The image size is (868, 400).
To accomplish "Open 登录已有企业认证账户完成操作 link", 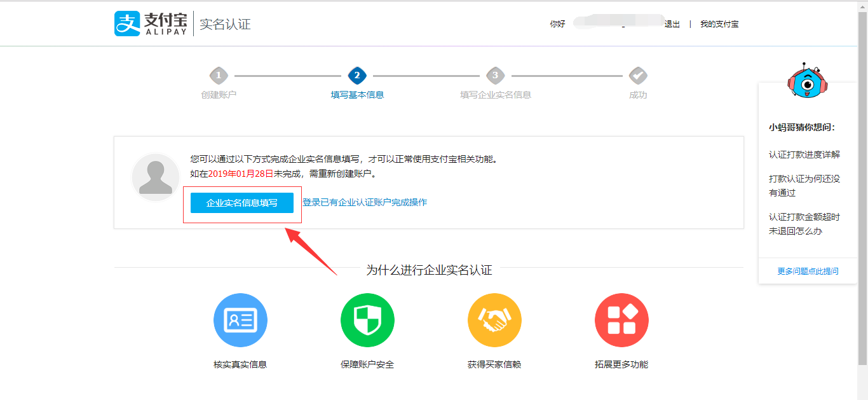I will [365, 202].
